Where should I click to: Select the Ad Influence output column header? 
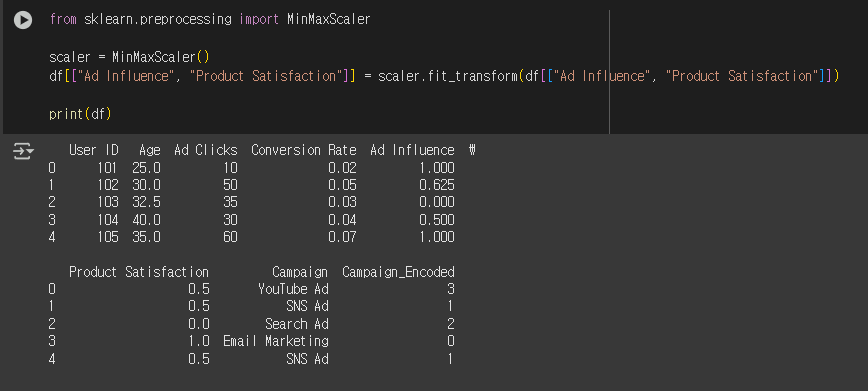point(412,150)
